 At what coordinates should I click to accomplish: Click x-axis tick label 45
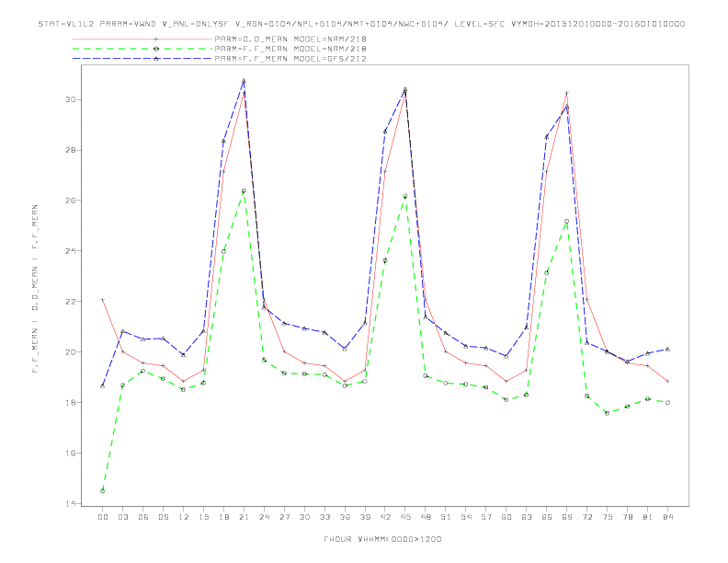[405, 517]
